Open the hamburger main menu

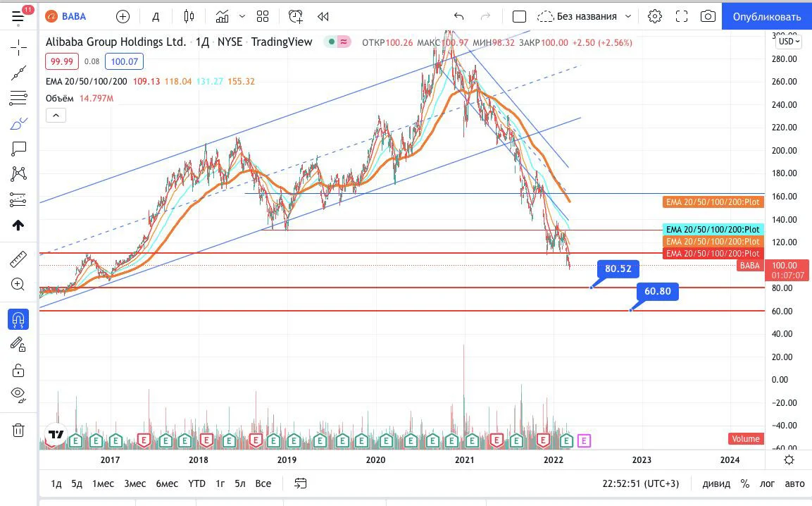click(x=18, y=17)
